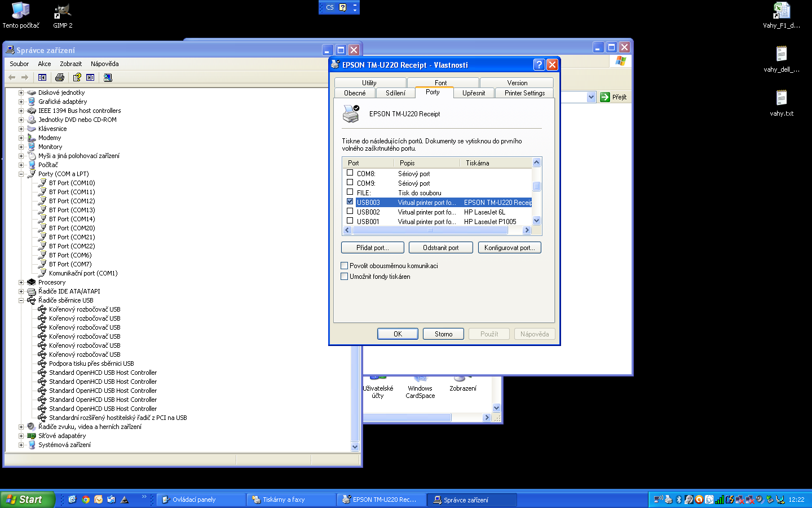The image size is (812, 508).
Task: Open the Akce menu
Action: pyautogui.click(x=45, y=64)
